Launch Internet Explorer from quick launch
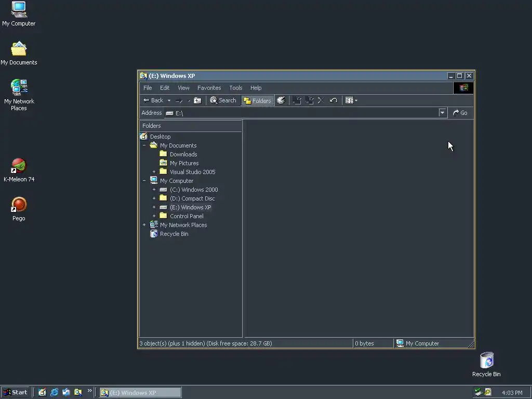532x399 pixels. pyautogui.click(x=54, y=393)
